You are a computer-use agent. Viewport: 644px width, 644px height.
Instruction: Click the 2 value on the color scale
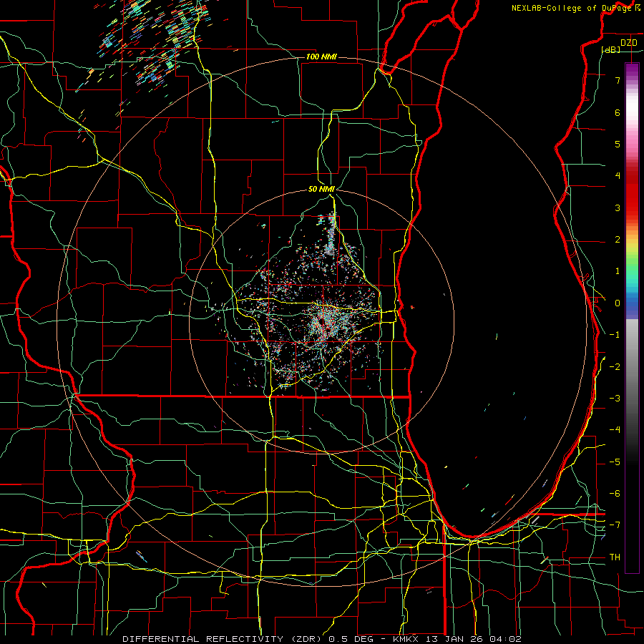pos(618,240)
